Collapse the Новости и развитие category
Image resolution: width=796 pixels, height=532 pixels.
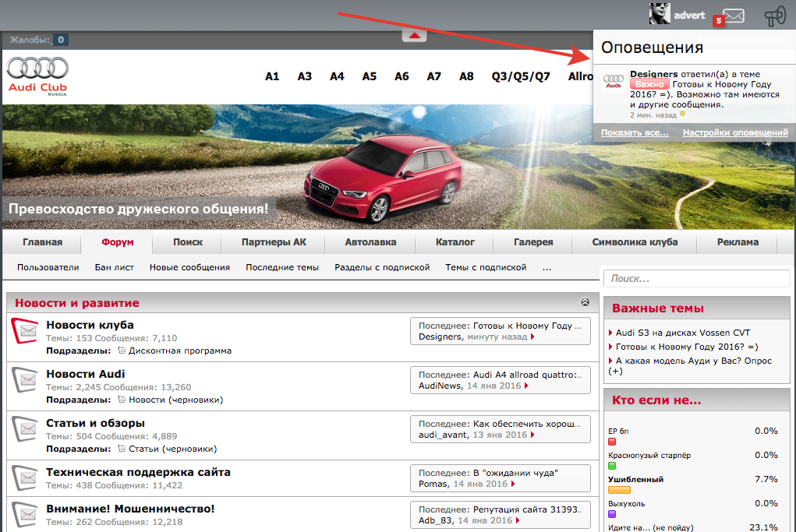[585, 301]
